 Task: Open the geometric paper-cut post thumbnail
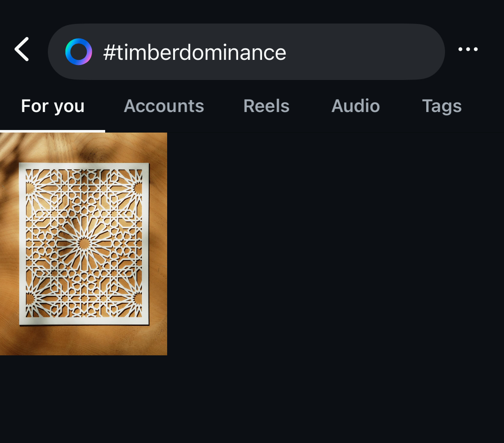(83, 244)
